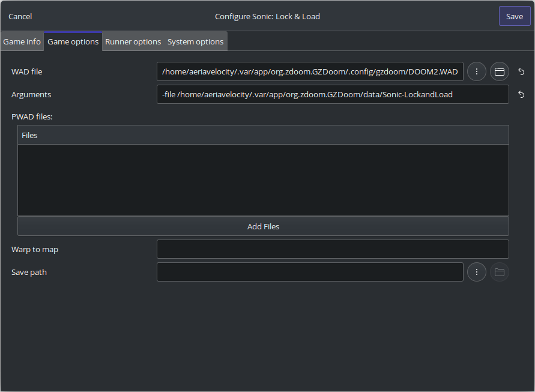
Task: Reset the WAD file field with undo arrow
Action: point(521,71)
